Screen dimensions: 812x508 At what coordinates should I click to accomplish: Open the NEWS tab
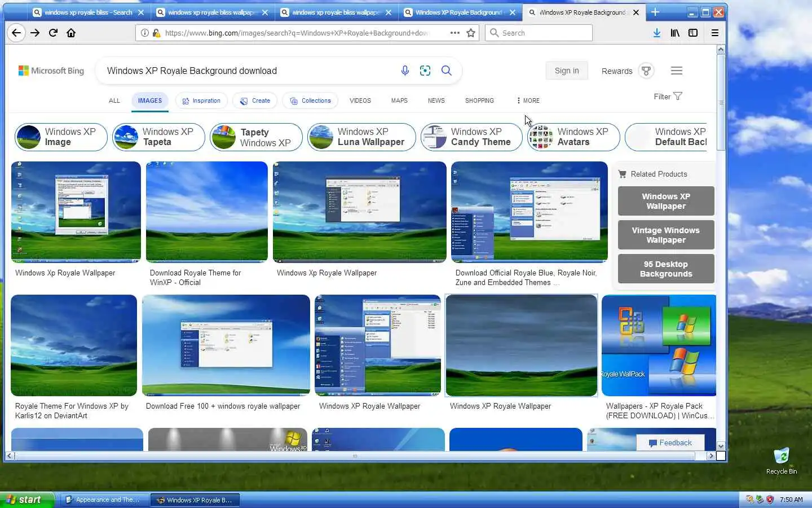(436, 100)
